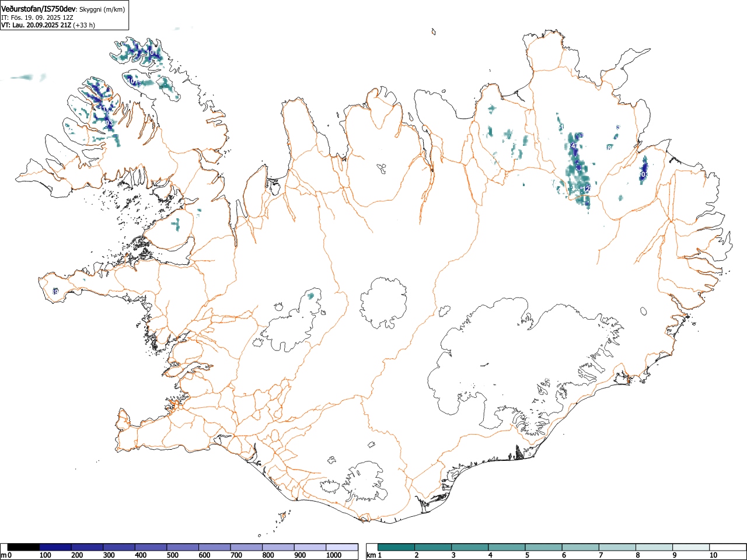The height and width of the screenshot is (560, 747).
Task: Click the 2–3 km teal swatch
Action: [434, 547]
